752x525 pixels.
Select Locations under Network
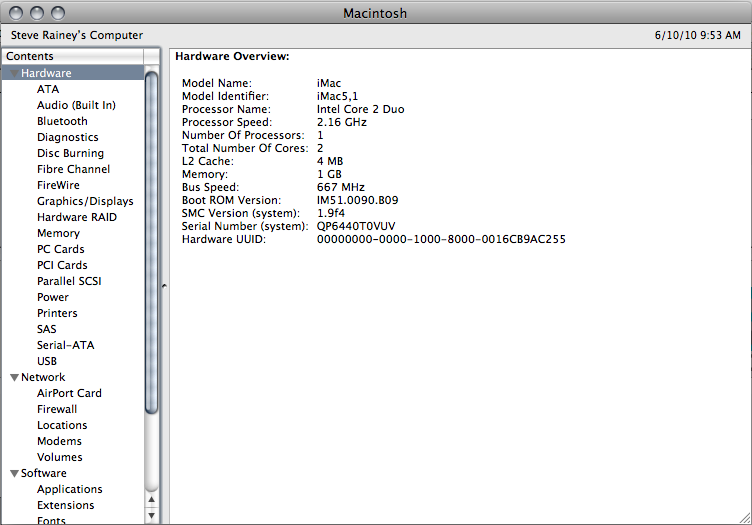[x=62, y=425]
